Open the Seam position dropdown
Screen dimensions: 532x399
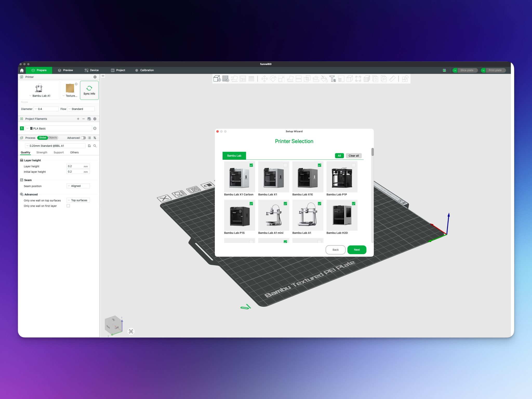tap(78, 186)
